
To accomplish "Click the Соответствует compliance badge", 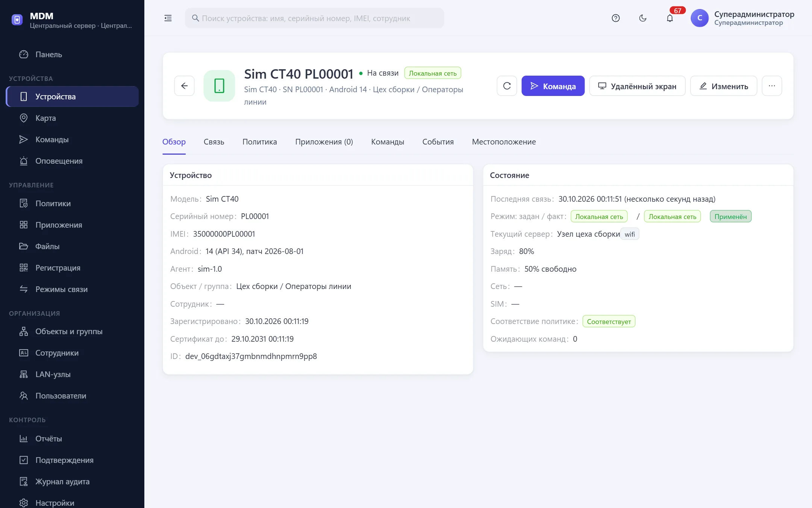I will 609,321.
